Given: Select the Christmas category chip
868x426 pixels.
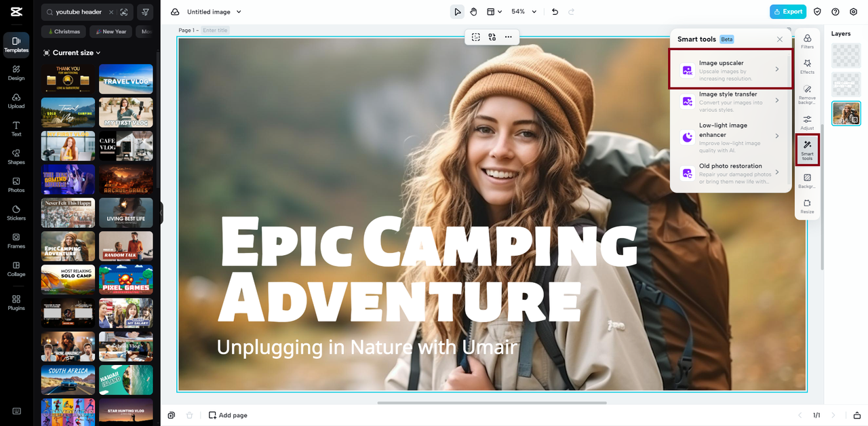Looking at the screenshot, I should (64, 31).
